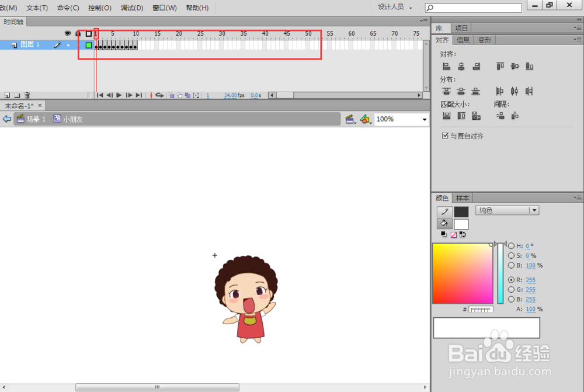Open the Edit Scene dropdown icon
The image size is (584, 392).
(x=350, y=119)
